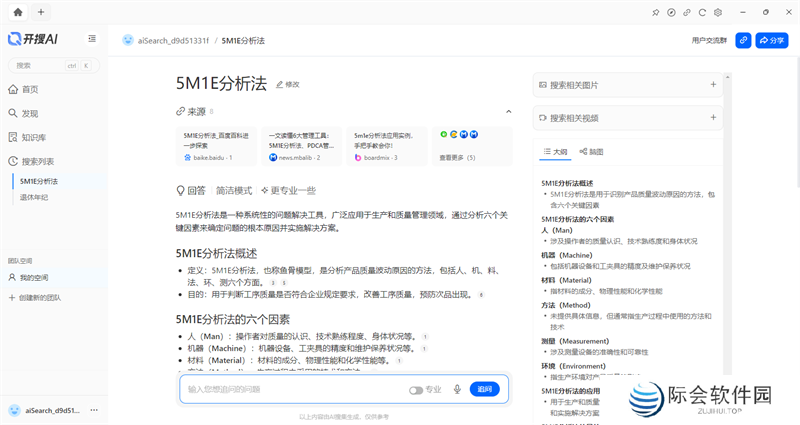
Task: Expand 搜索相关视频 with plus icon
Action: pyautogui.click(x=713, y=117)
